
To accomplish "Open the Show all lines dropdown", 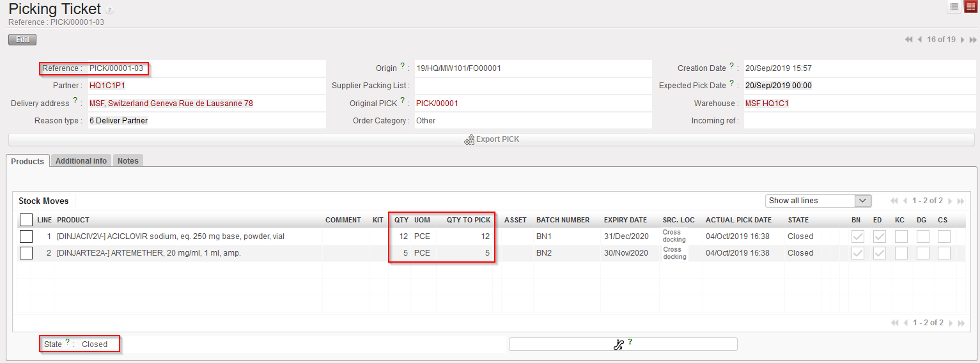I will tap(818, 201).
